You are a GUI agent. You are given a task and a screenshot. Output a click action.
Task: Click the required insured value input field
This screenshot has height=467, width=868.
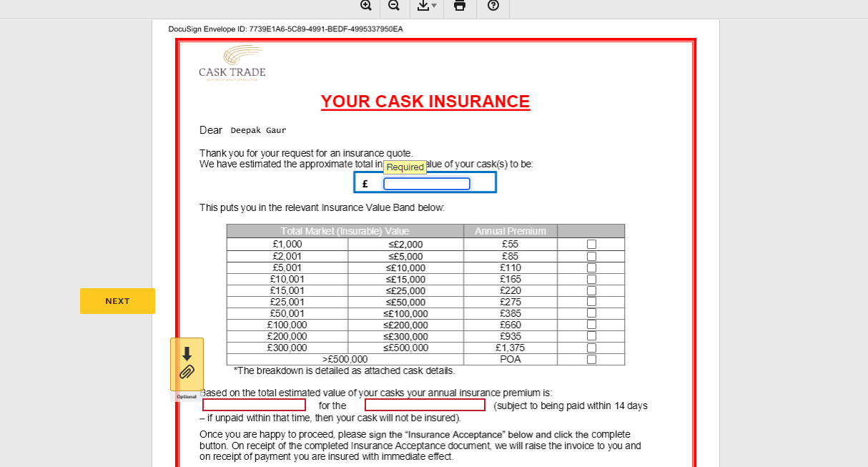coord(427,184)
